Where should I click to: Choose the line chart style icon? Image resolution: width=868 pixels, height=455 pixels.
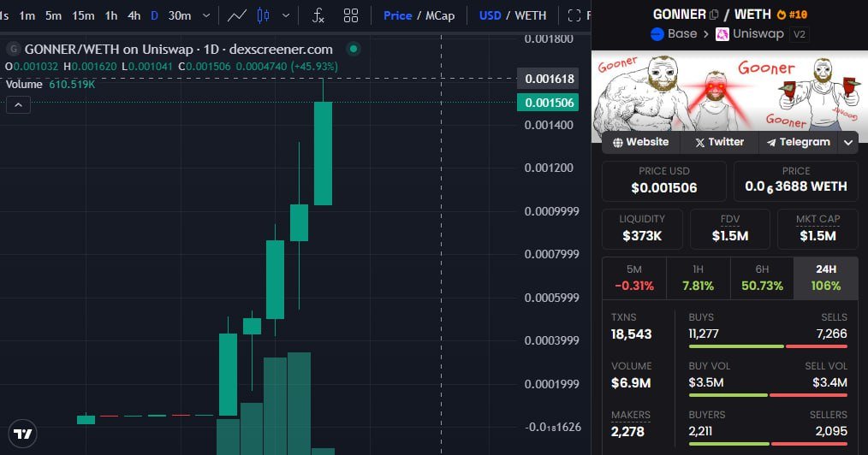click(237, 15)
